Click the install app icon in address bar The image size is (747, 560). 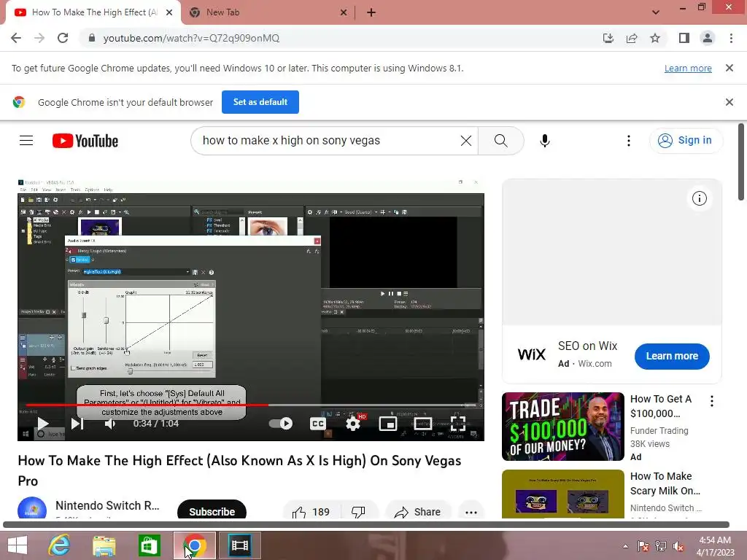pyautogui.click(x=608, y=38)
